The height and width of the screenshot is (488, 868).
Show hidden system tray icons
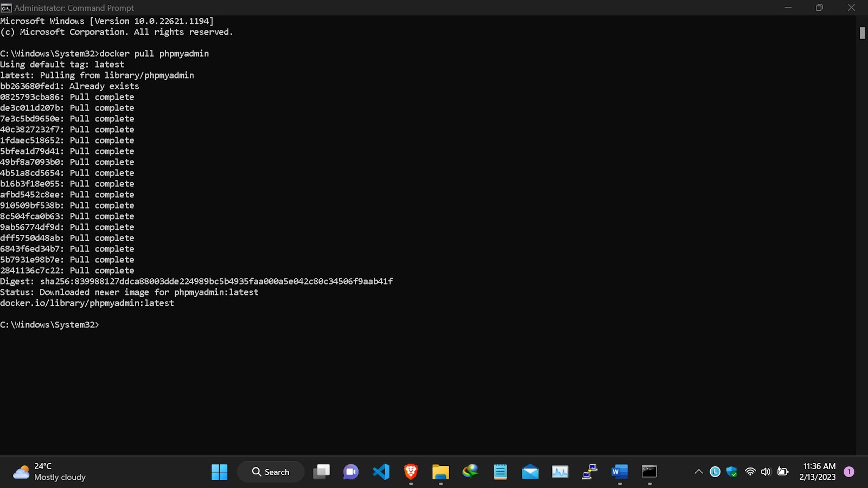point(699,472)
